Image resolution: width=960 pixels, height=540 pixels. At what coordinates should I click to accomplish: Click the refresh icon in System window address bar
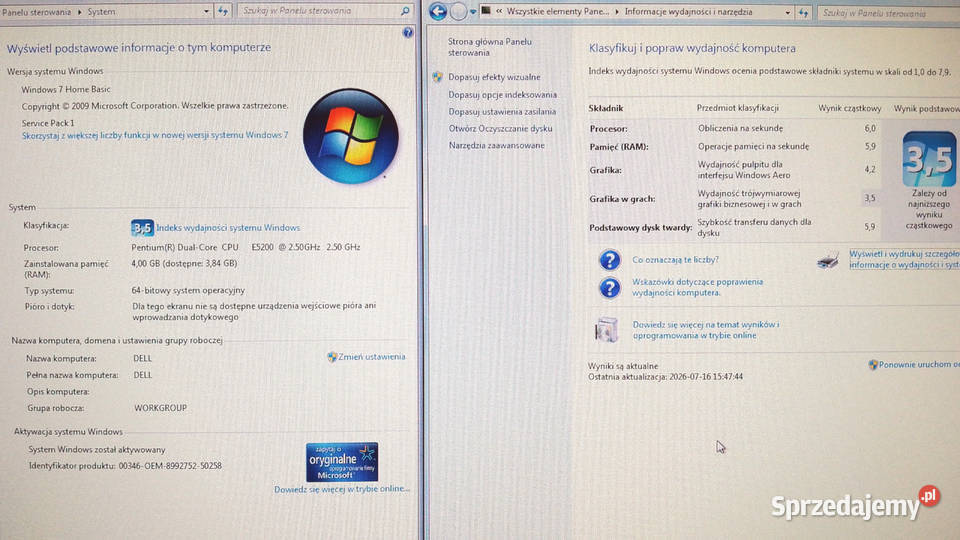coord(223,11)
